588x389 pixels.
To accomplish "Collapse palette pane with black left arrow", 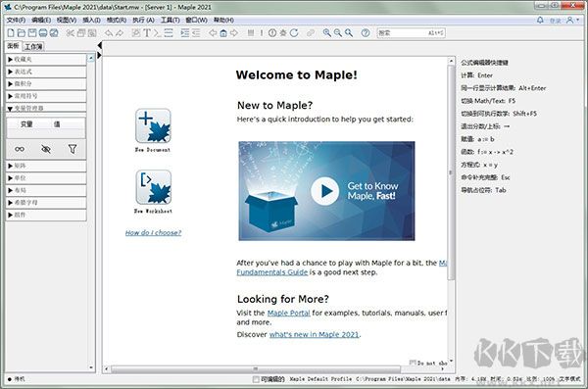I will coord(99,45).
